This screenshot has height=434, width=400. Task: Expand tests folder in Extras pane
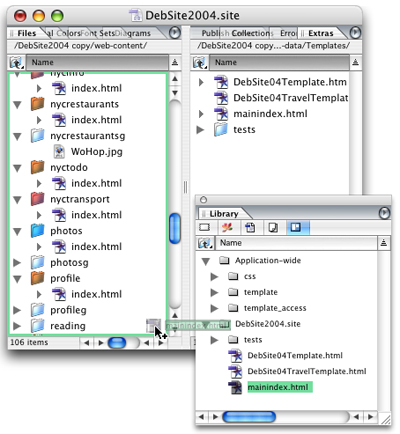click(200, 130)
